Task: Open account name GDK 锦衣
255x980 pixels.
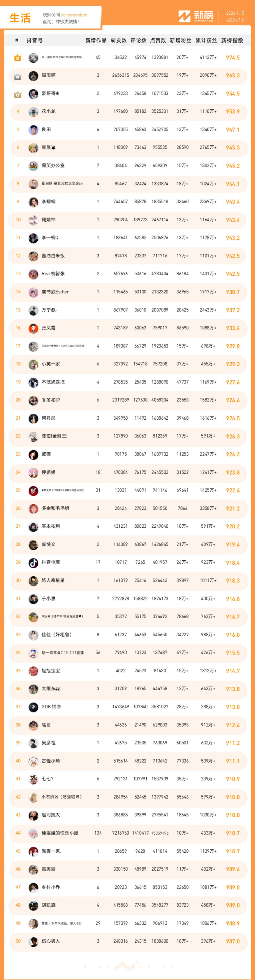Action: click(x=51, y=707)
